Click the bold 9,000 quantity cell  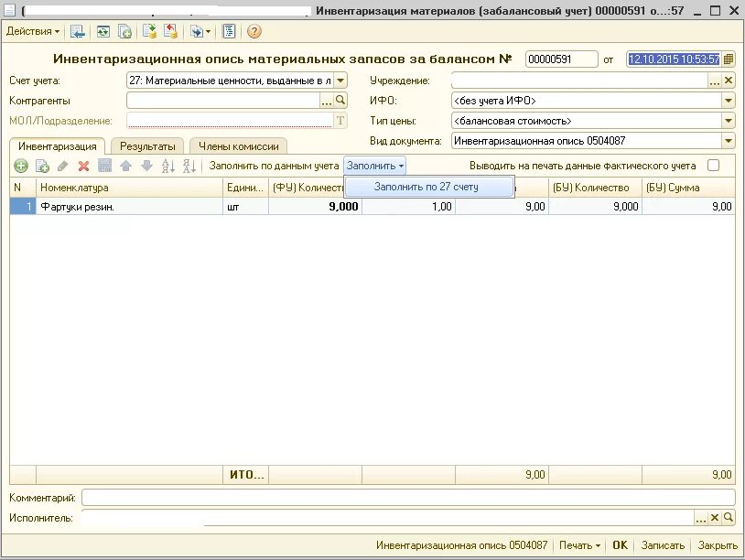(x=315, y=207)
